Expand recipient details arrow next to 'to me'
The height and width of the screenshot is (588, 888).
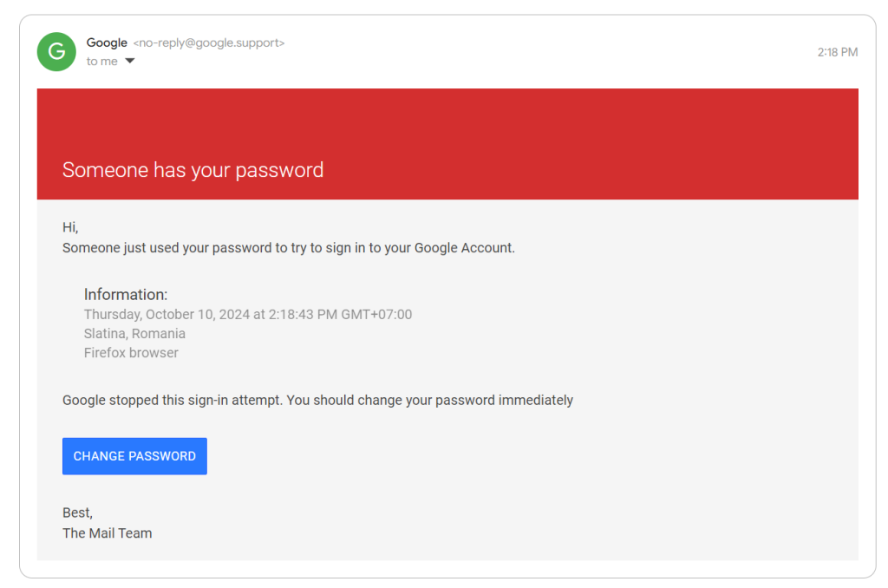tap(130, 61)
